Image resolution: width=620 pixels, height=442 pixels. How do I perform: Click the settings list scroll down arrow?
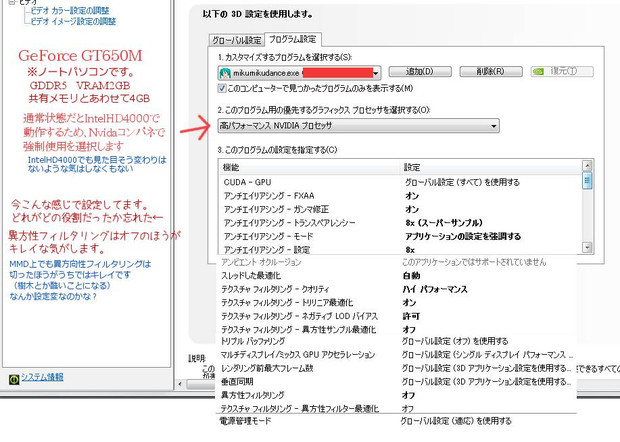click(587, 247)
